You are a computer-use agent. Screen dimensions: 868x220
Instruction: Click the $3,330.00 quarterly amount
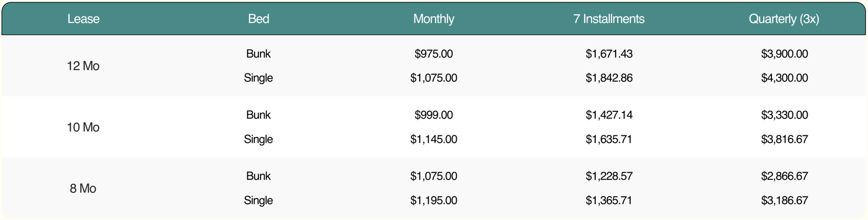coord(784,115)
